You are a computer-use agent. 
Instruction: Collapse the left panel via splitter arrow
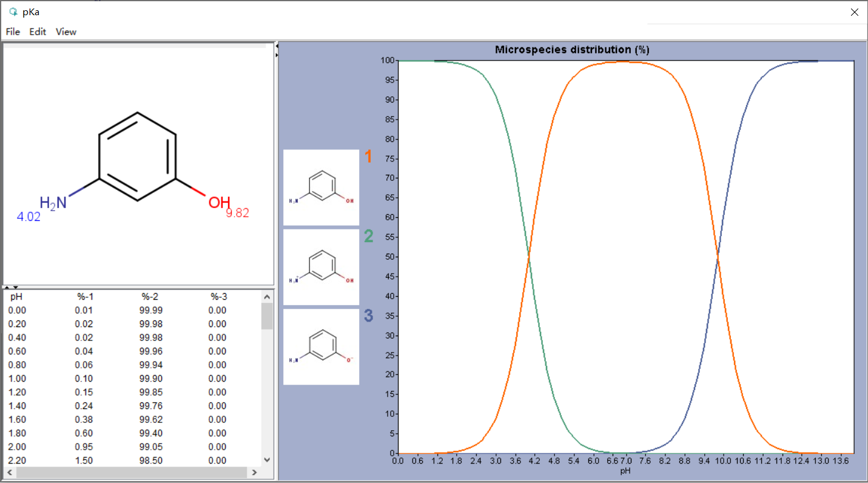tap(277, 46)
